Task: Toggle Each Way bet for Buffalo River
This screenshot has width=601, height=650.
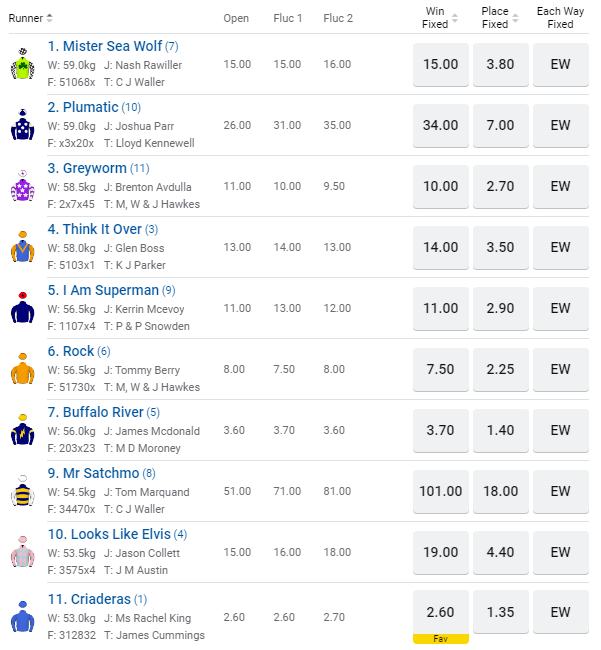Action: (560, 430)
